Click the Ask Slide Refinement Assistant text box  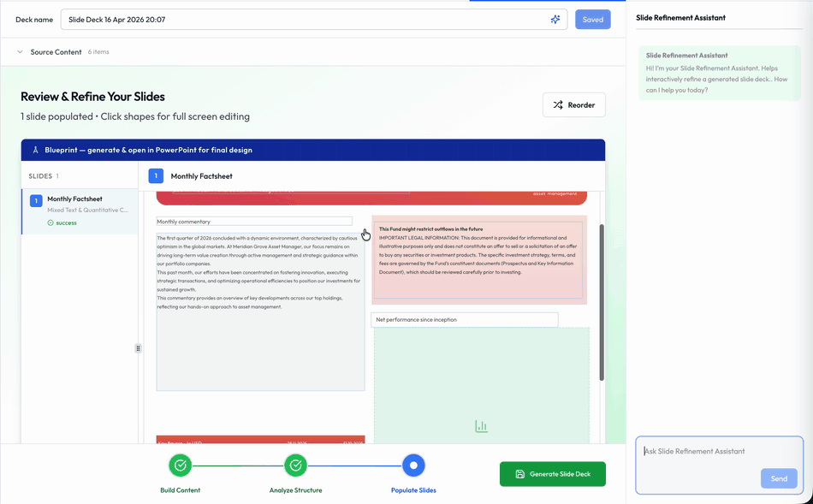coord(719,451)
